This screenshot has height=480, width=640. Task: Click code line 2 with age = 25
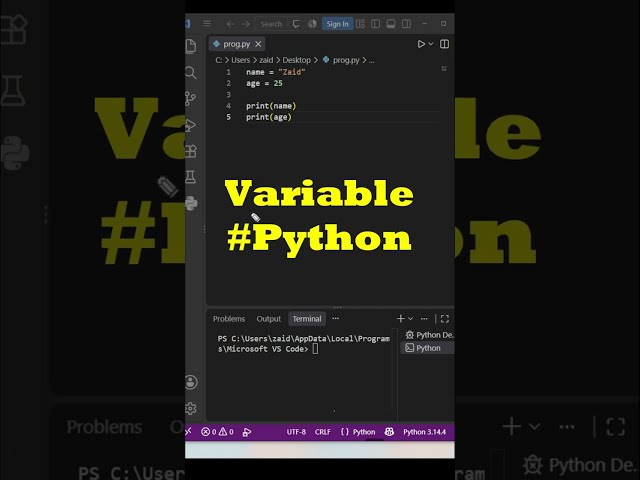264,83
